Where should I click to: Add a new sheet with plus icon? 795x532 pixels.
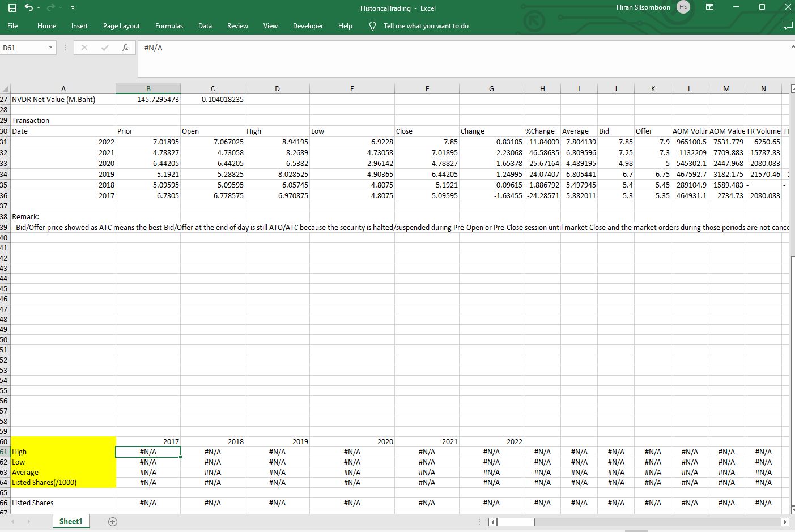113,521
